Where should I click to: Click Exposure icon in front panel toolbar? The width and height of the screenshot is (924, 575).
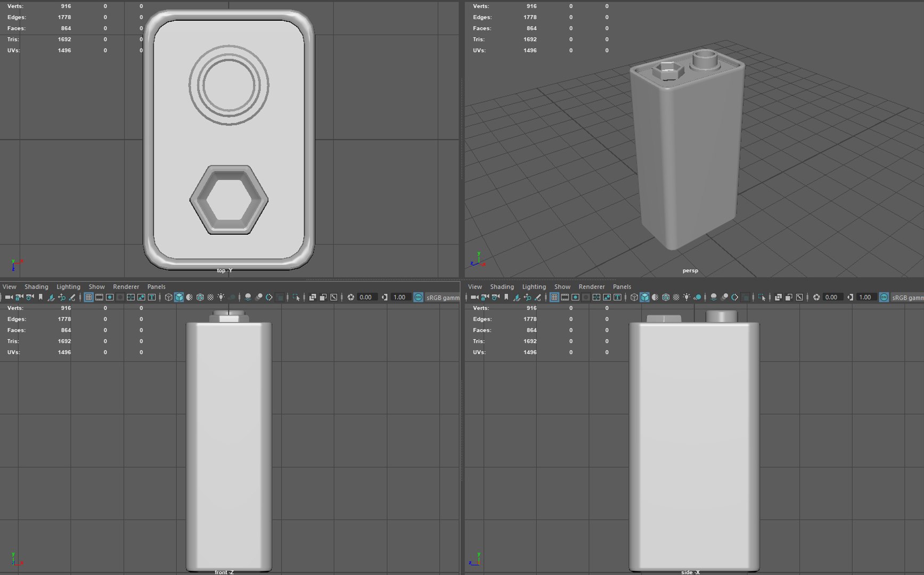pyautogui.click(x=350, y=297)
